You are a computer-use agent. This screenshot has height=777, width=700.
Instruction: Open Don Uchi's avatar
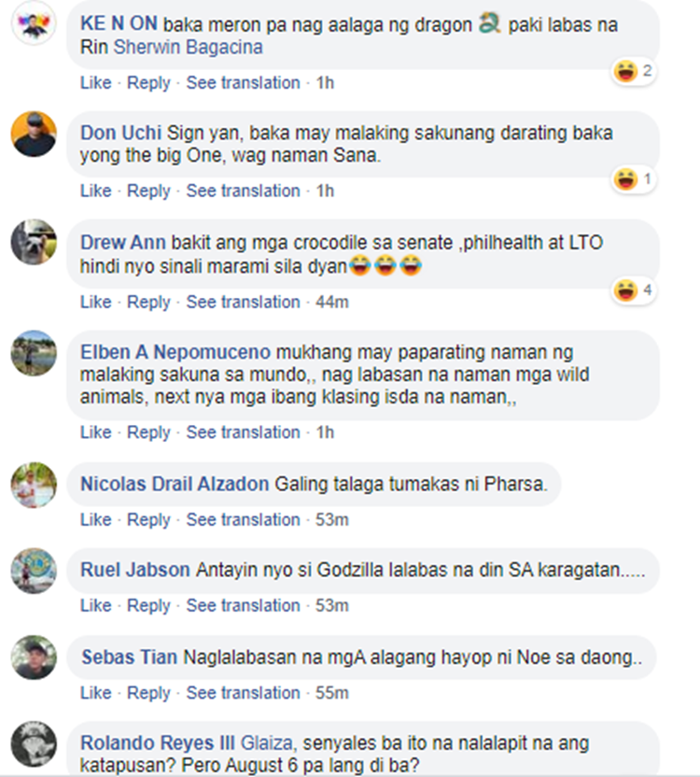(x=34, y=134)
